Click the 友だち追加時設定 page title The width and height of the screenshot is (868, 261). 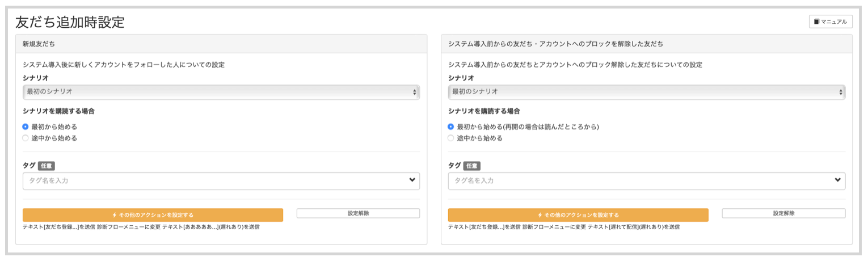70,22
